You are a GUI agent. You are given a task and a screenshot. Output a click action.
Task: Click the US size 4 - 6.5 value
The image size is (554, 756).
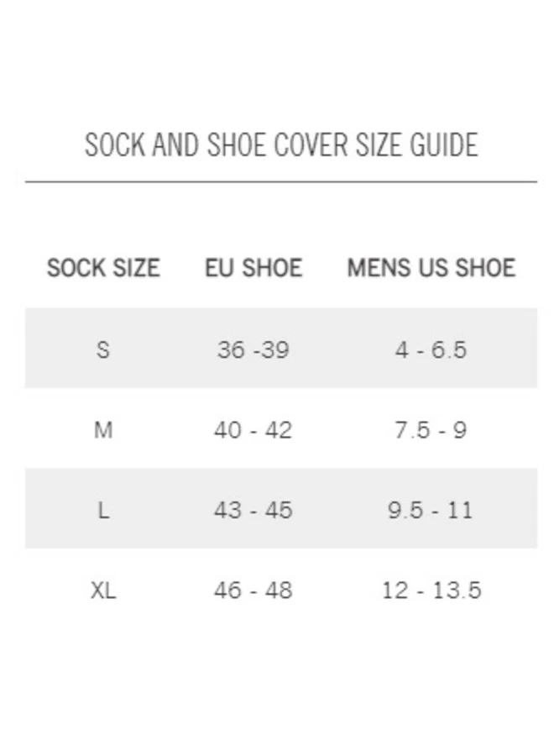[x=431, y=349]
